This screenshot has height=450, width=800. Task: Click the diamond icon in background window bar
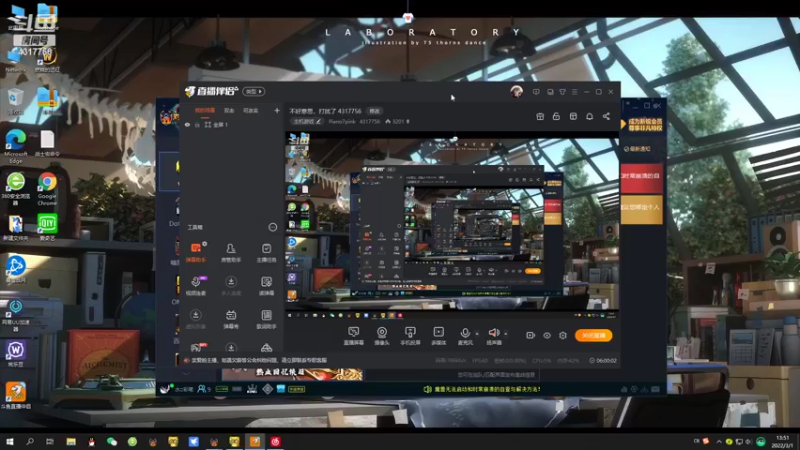[x=267, y=389]
